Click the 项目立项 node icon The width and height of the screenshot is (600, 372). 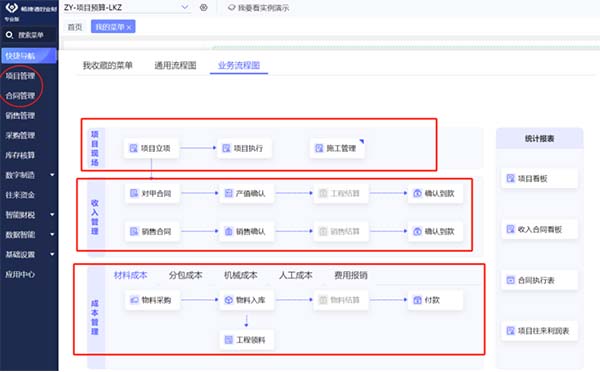pos(133,148)
